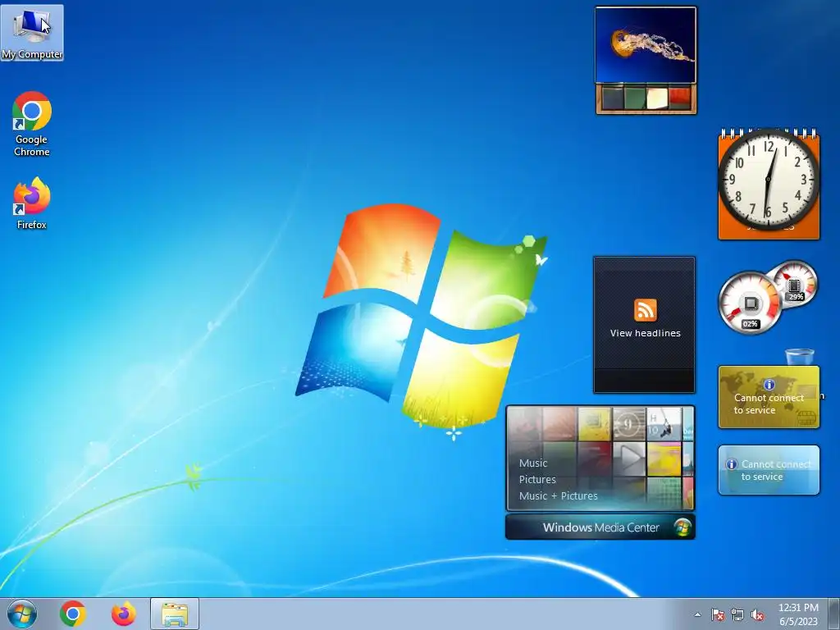Open Windows Explorer on the taskbar
This screenshot has height=630, width=840.
click(175, 614)
